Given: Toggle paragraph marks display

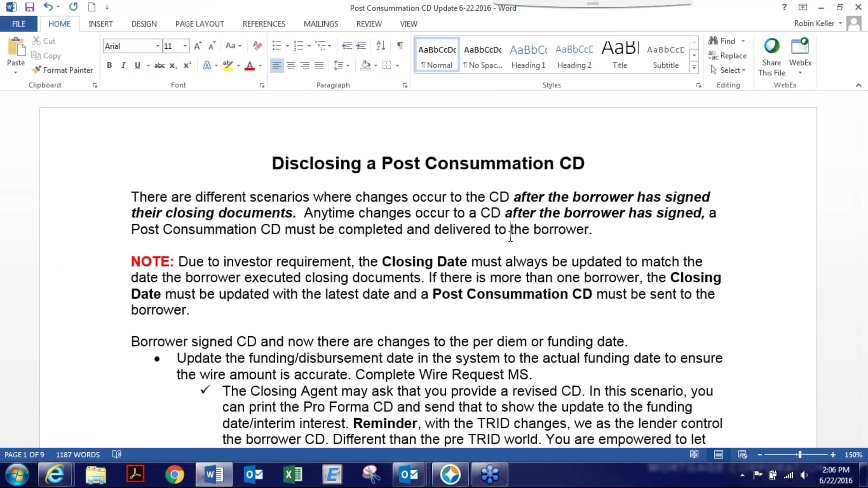Looking at the screenshot, I should pos(400,45).
